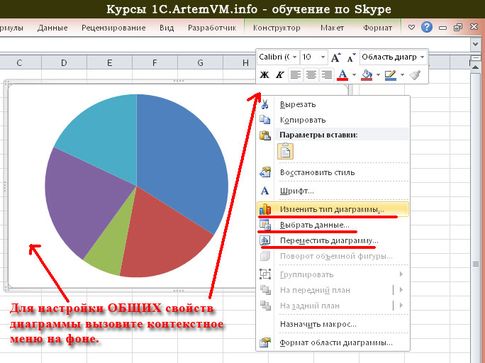Apply shape outline pen color
485x363 pixels.
point(391,75)
